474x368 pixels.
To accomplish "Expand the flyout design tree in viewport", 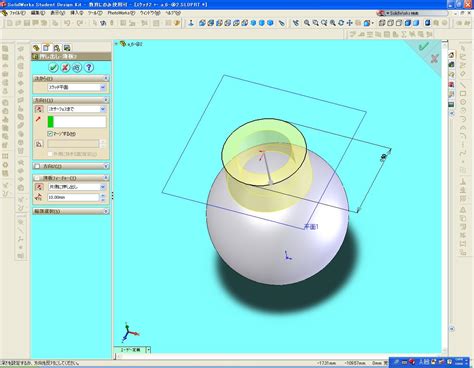I will click(x=116, y=44).
